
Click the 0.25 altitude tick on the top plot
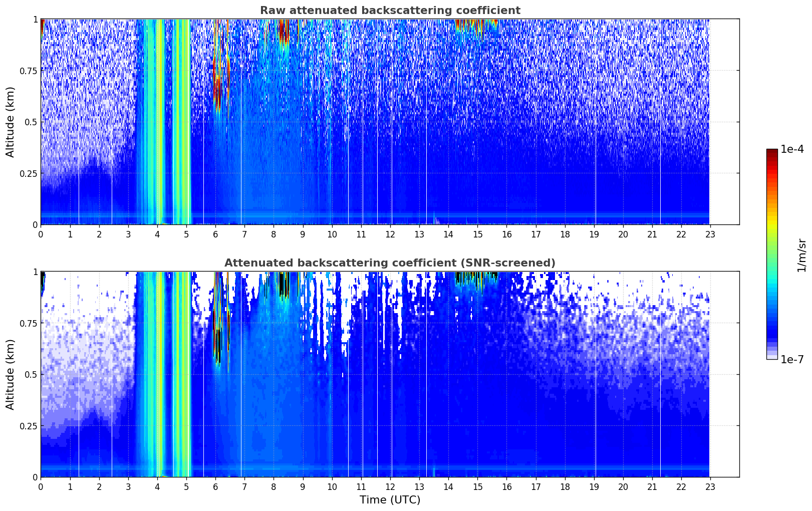click(x=29, y=173)
